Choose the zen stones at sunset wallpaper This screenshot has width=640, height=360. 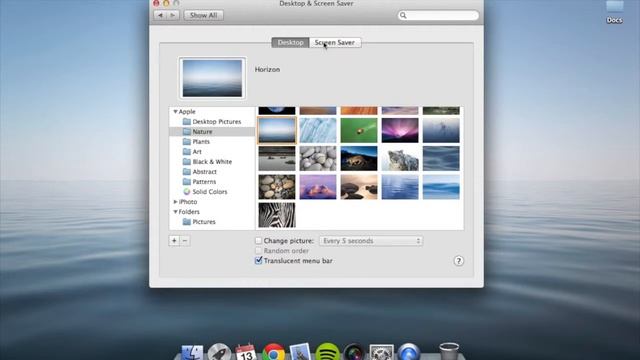click(359, 187)
